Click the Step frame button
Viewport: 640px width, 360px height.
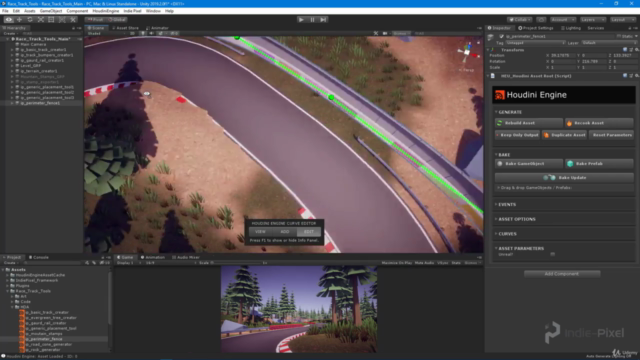pyautogui.click(x=323, y=20)
